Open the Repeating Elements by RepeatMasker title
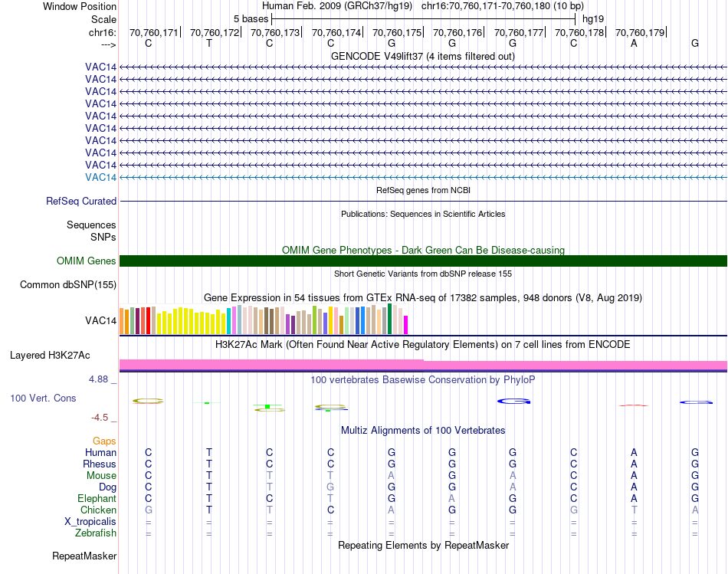The image size is (728, 574). (x=423, y=545)
